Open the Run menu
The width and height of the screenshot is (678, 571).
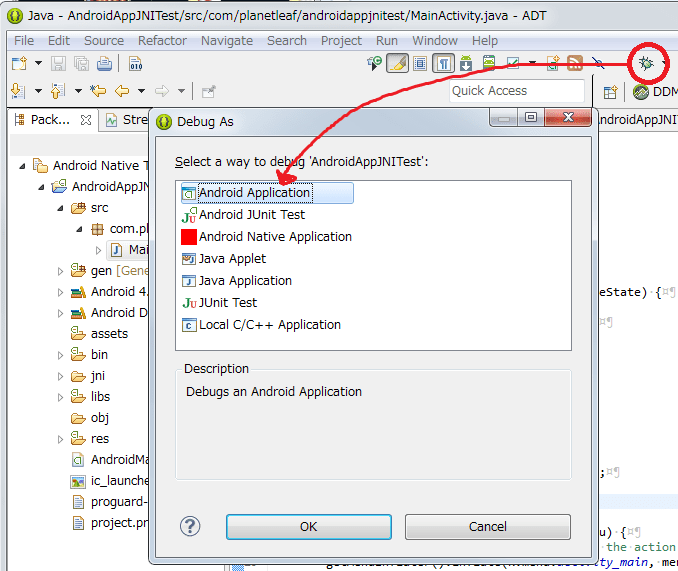click(x=387, y=41)
